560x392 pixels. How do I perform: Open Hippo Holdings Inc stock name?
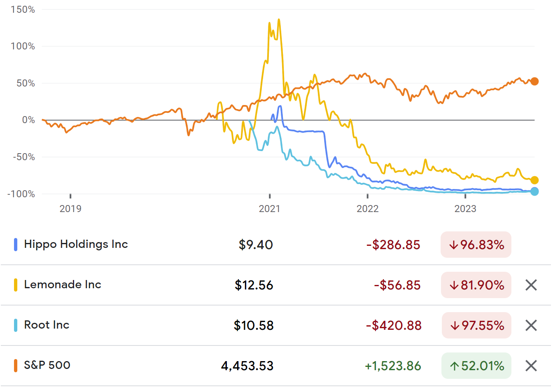click(76, 244)
